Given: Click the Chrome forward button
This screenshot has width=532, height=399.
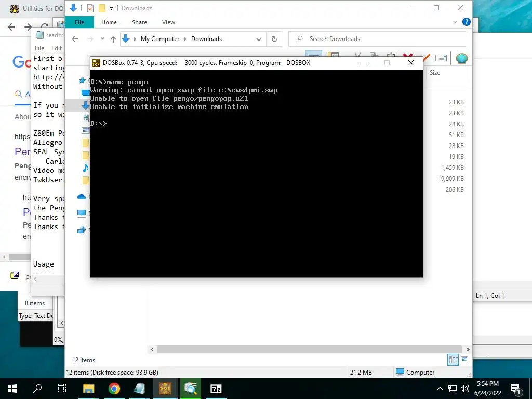Looking at the screenshot, I should click(x=28, y=27).
